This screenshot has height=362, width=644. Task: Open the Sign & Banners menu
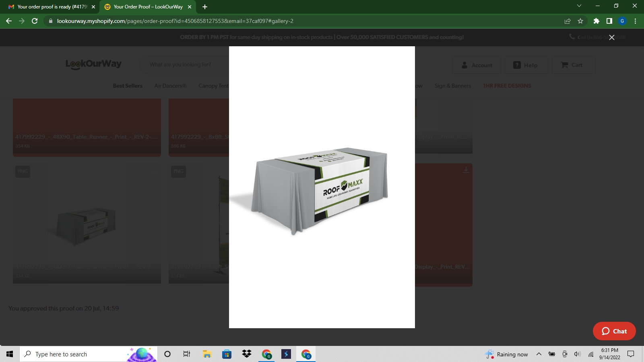pyautogui.click(x=453, y=86)
